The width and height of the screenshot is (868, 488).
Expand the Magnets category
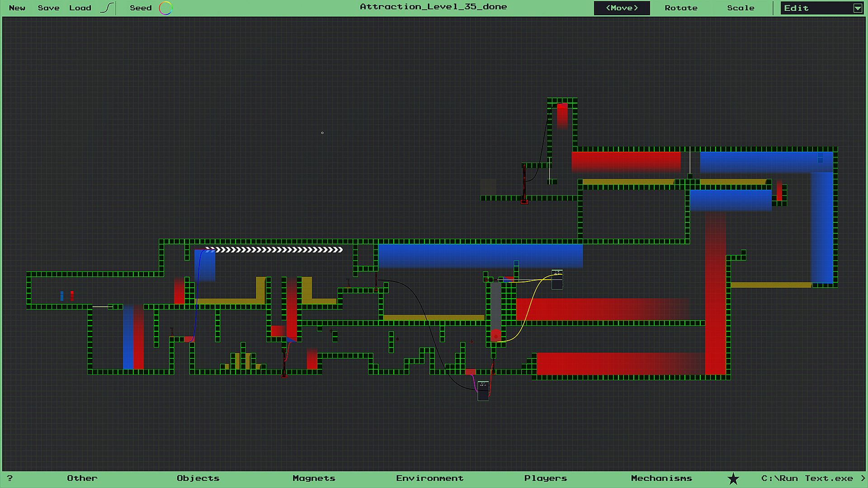point(314,478)
